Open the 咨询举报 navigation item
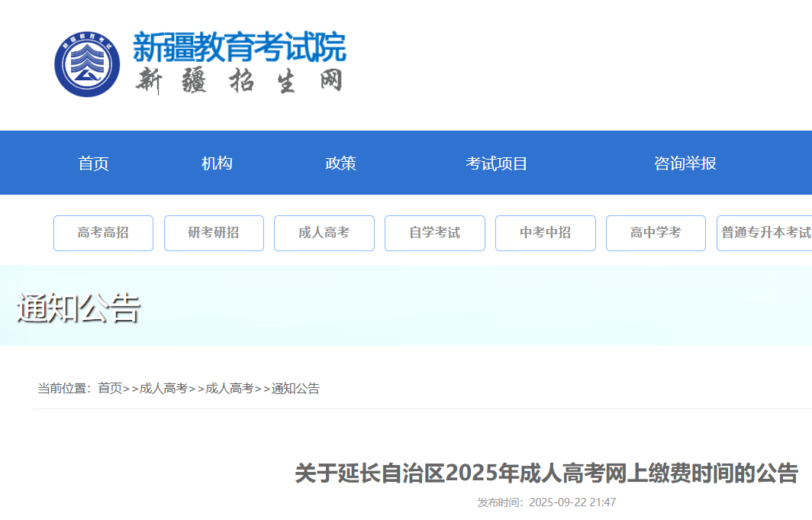This screenshot has height=520, width=812. pyautogui.click(x=685, y=163)
